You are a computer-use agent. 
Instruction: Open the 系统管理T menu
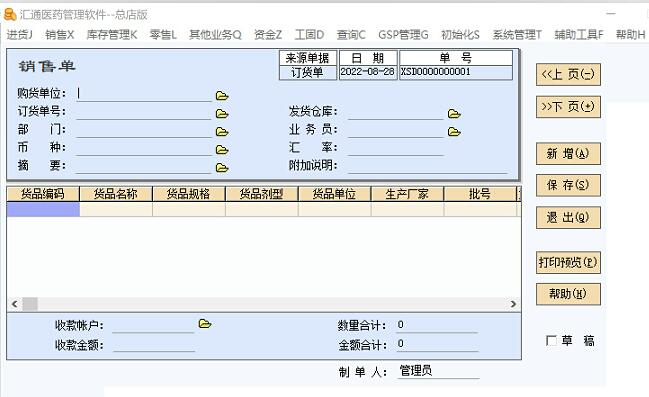coord(517,35)
